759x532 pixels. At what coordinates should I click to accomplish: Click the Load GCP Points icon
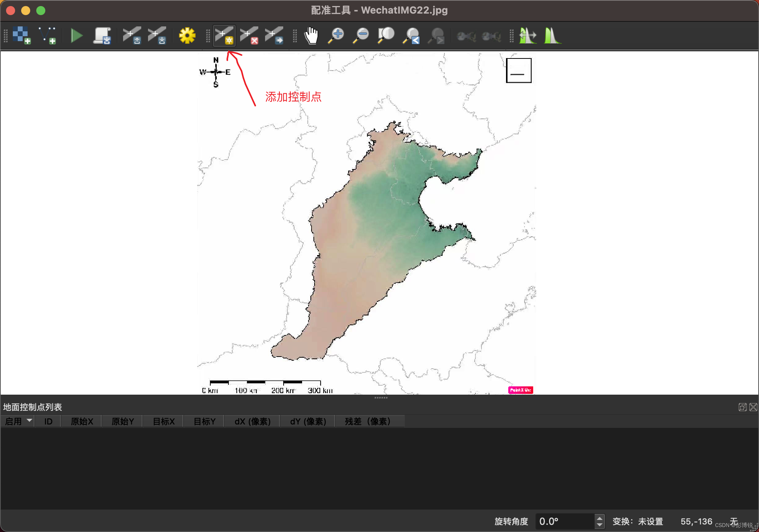coord(132,35)
